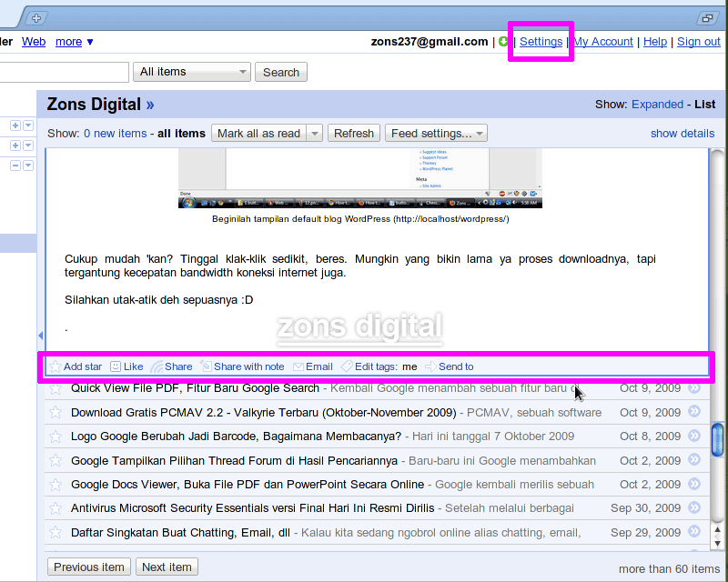The height and width of the screenshot is (582, 728).
Task: Click the blue scrollbar thumb
Action: tap(717, 440)
